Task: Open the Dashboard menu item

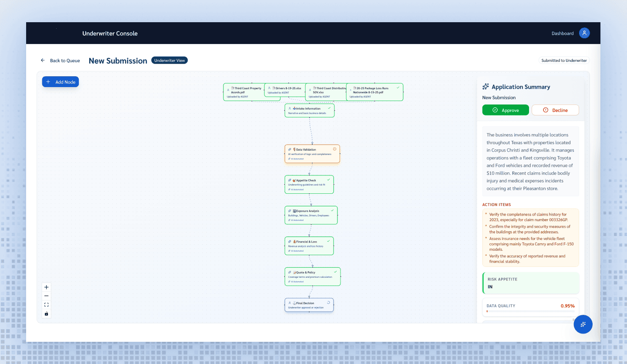Action: (x=562, y=34)
